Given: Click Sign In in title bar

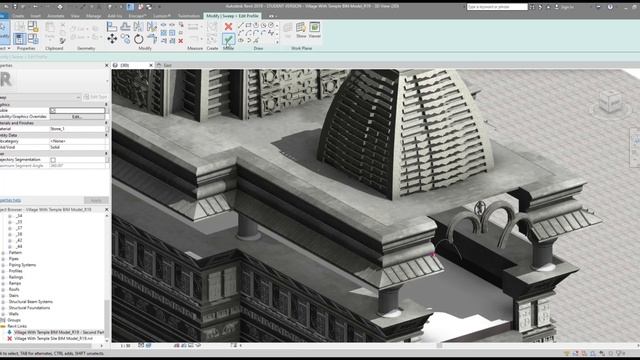Looking at the screenshot, I should tap(567, 7).
